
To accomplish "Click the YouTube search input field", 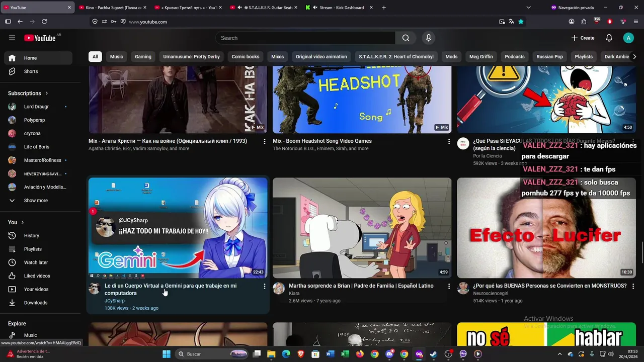I will tap(305, 38).
